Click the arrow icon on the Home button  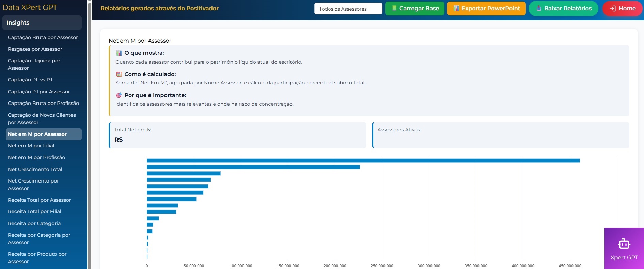coord(613,9)
